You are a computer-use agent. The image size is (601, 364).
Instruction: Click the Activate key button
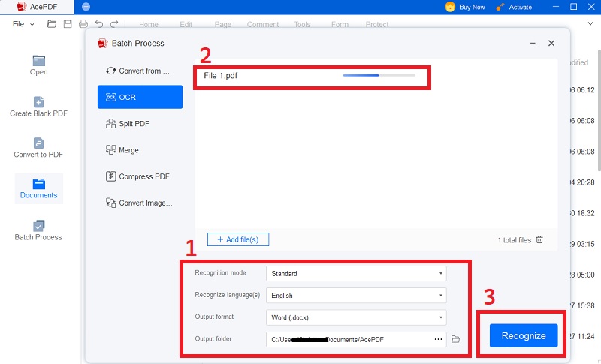click(x=514, y=7)
